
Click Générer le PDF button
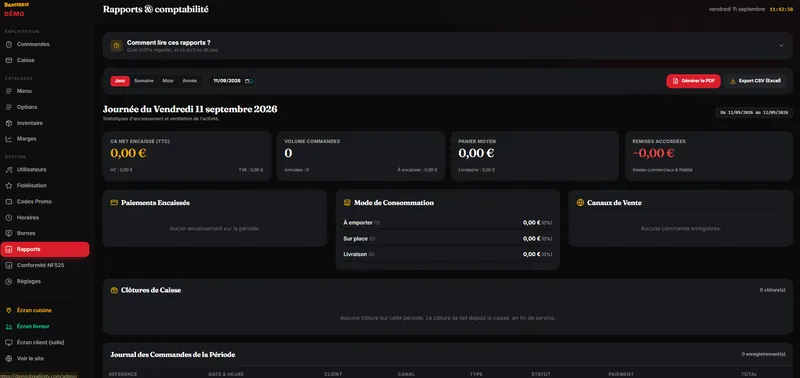693,81
